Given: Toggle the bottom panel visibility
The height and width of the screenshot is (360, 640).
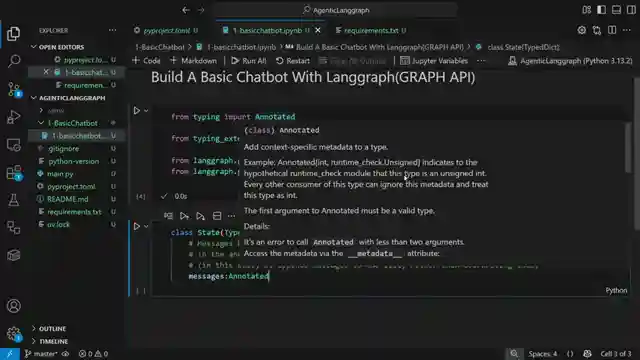Looking at the screenshot, I should tap(616, 10).
